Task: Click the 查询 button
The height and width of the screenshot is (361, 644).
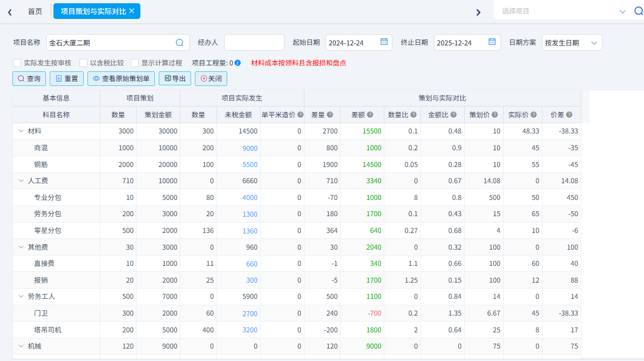Action: [x=29, y=79]
